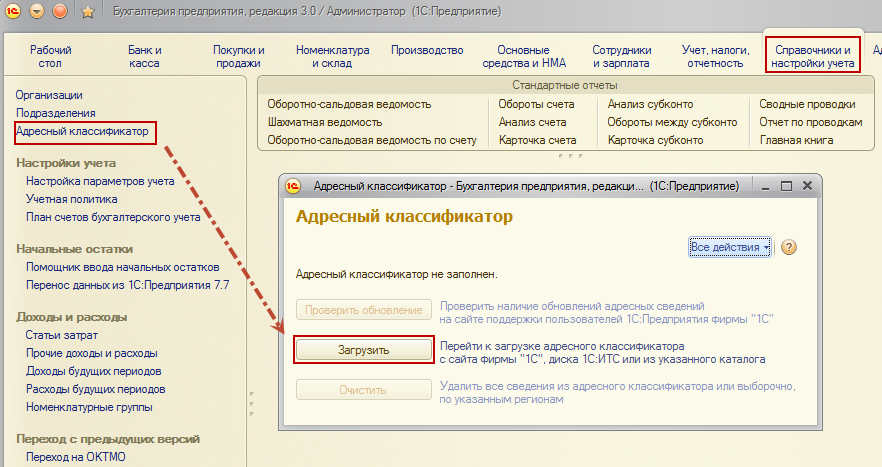Open План счетов бухгалтерского учета
The width and height of the screenshot is (882, 467).
(x=113, y=217)
